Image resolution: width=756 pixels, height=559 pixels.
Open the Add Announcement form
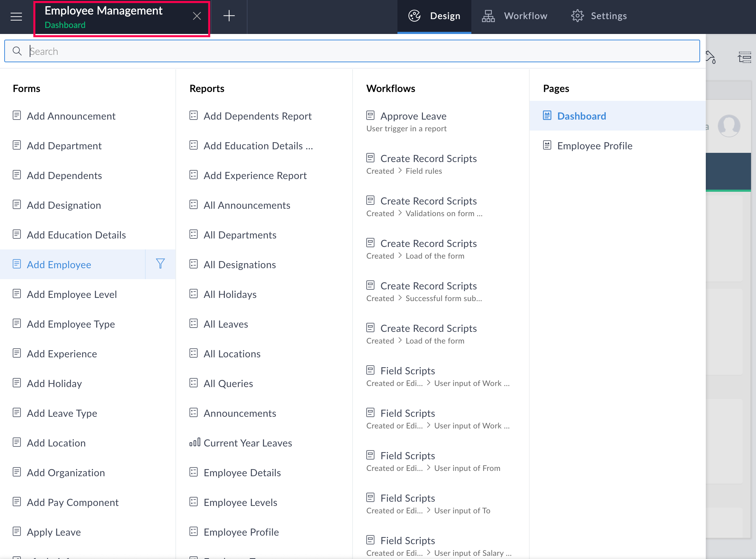click(x=71, y=116)
